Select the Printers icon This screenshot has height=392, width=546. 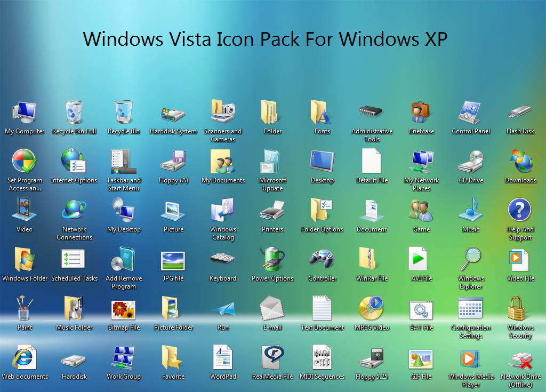(x=272, y=210)
